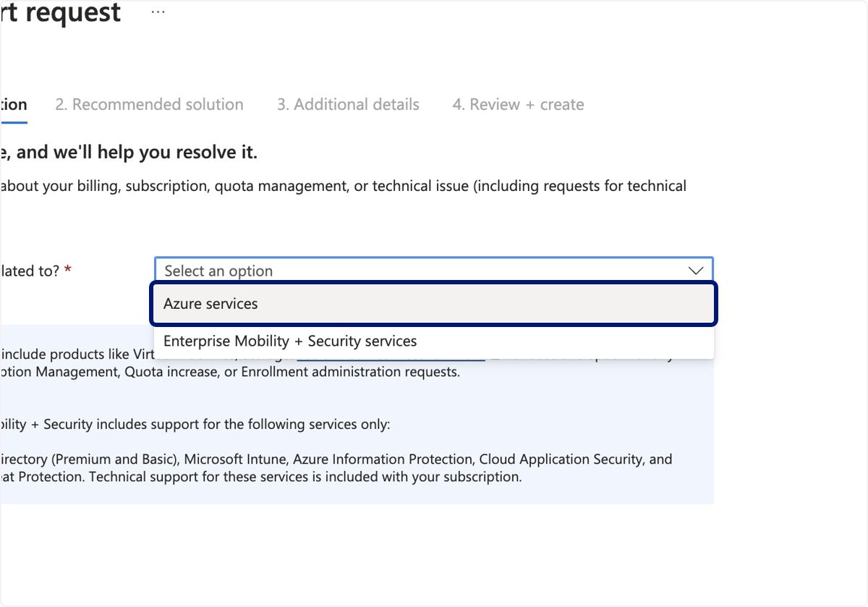Click the 'Select an option' combo box

tap(434, 270)
